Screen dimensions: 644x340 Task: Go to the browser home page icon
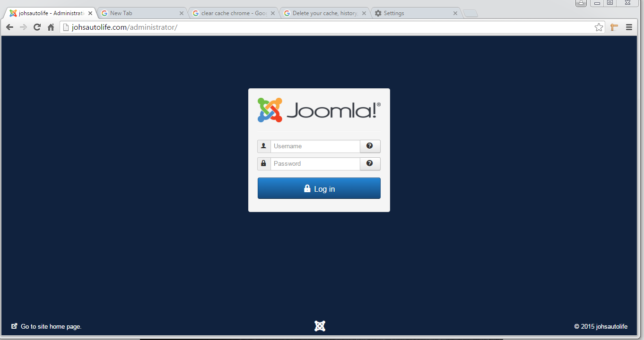[x=51, y=27]
